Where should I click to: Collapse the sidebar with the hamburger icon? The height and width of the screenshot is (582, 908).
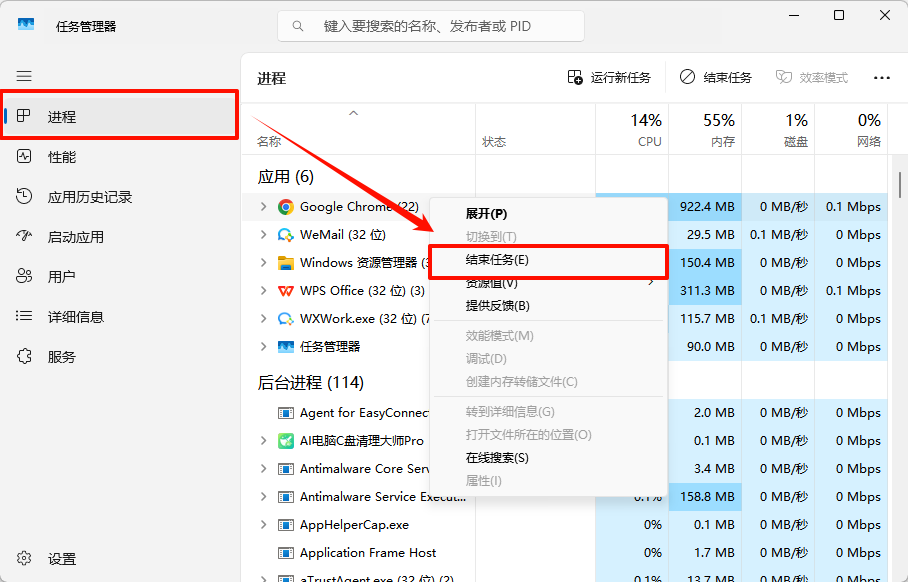pyautogui.click(x=24, y=76)
